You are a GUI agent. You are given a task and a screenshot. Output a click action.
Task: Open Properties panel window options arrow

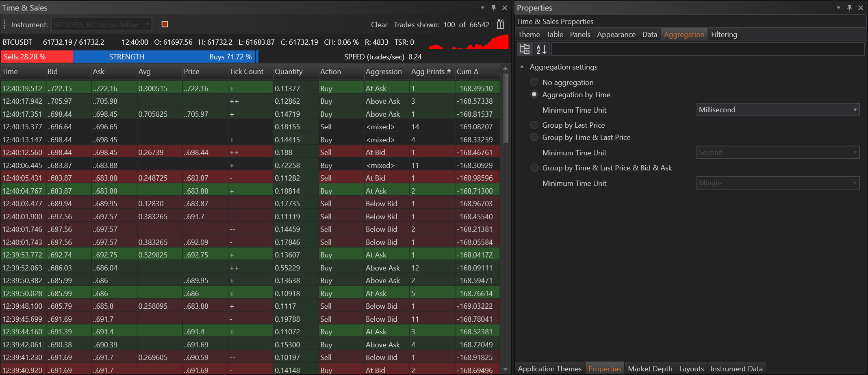[x=838, y=8]
